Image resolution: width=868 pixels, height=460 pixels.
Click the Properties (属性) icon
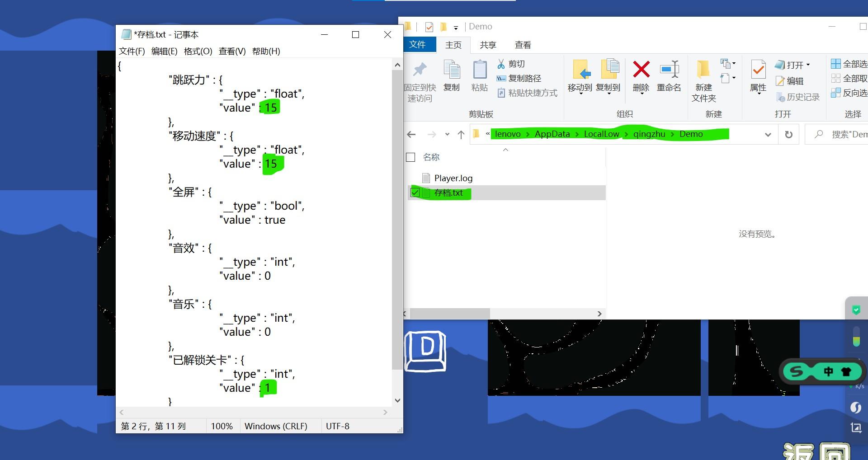[758, 70]
